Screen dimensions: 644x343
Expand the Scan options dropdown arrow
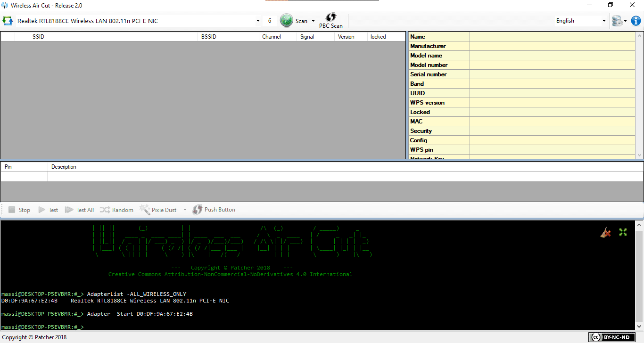pyautogui.click(x=313, y=21)
